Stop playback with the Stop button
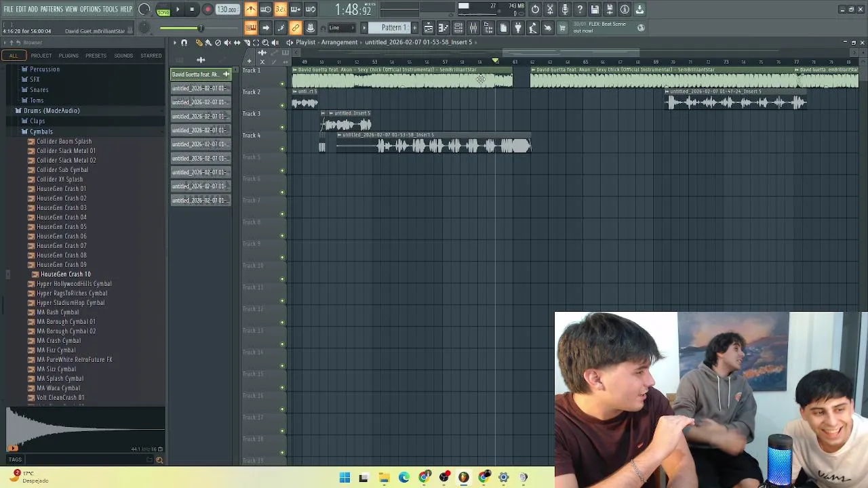The image size is (868, 488). [x=192, y=9]
